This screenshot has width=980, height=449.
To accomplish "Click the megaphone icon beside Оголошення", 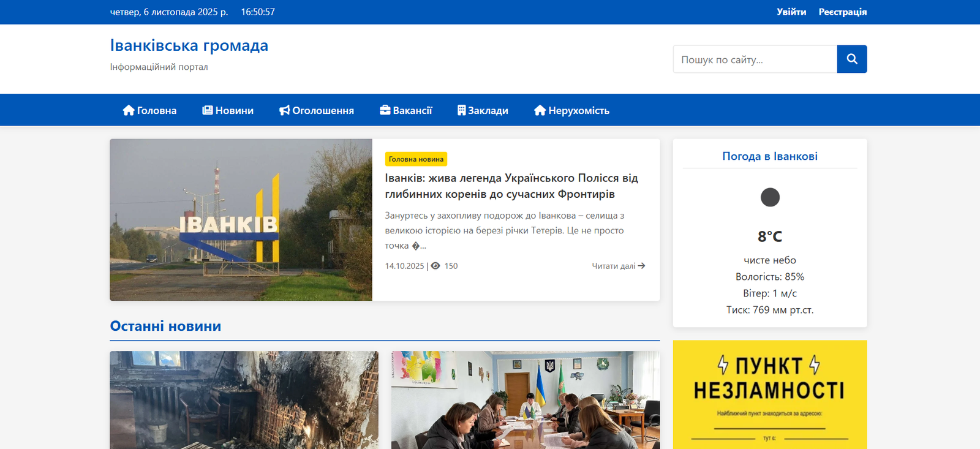I will [x=284, y=110].
